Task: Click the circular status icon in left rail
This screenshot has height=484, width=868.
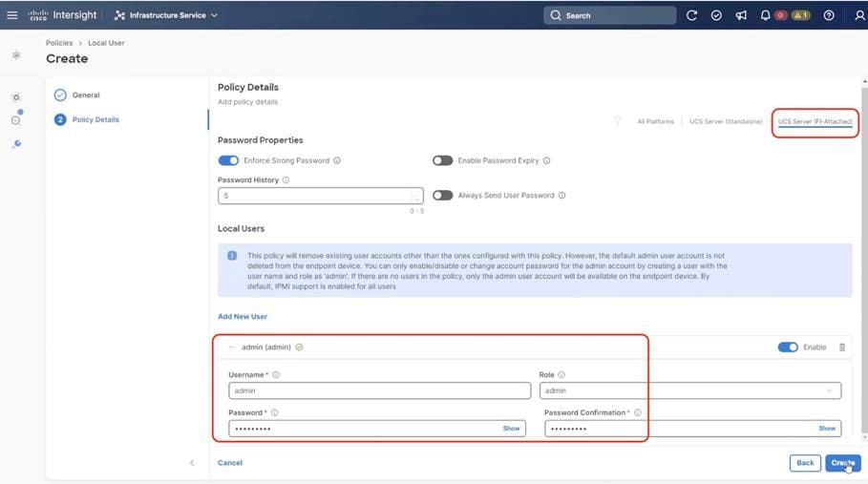Action: click(x=16, y=119)
